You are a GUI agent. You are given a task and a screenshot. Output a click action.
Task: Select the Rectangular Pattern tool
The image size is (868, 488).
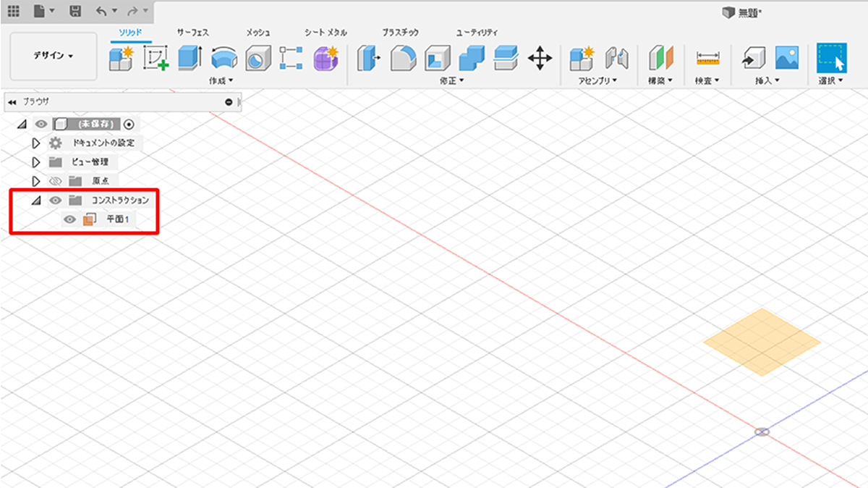[x=291, y=58]
